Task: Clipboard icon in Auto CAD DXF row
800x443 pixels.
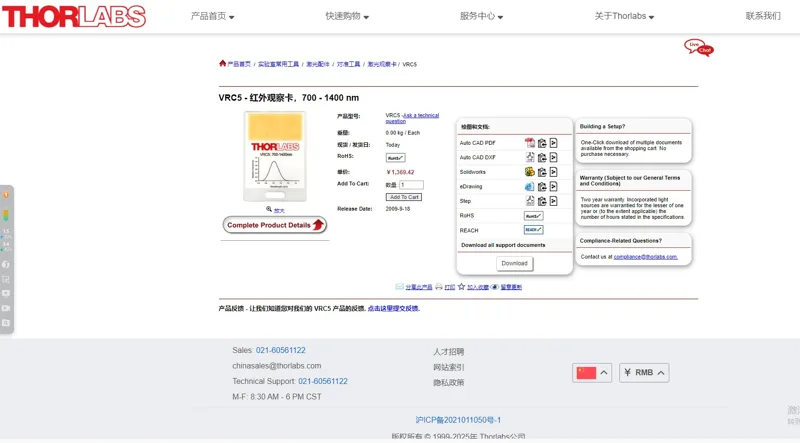Action: pyautogui.click(x=542, y=157)
